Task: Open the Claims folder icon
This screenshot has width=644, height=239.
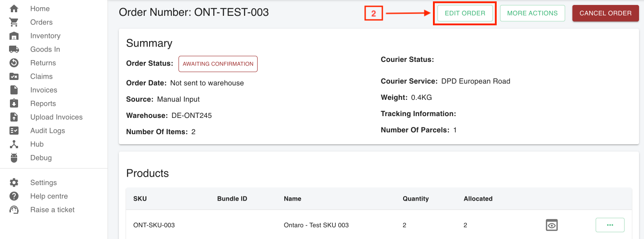Action: pos(14,76)
